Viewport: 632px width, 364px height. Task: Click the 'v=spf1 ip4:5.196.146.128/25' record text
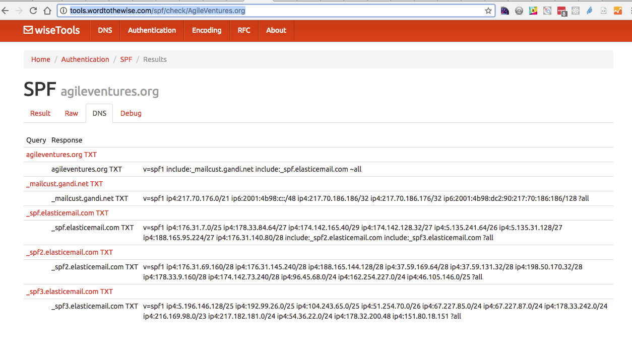(x=375, y=311)
